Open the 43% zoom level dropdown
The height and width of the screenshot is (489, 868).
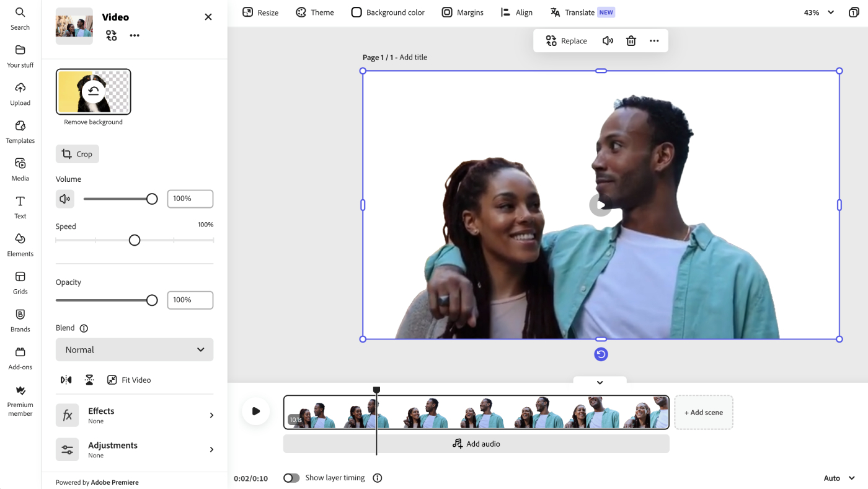tap(819, 12)
